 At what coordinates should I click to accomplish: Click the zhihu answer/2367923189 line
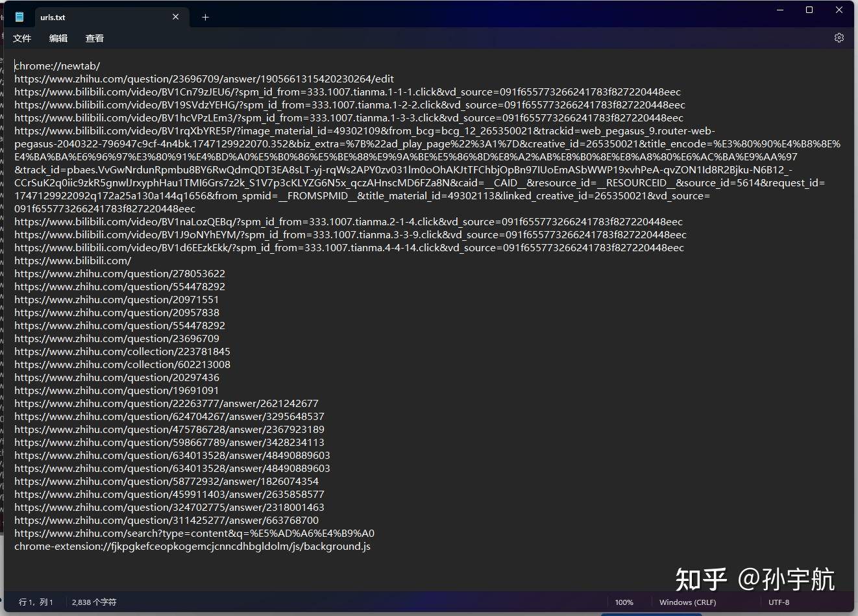click(x=169, y=429)
